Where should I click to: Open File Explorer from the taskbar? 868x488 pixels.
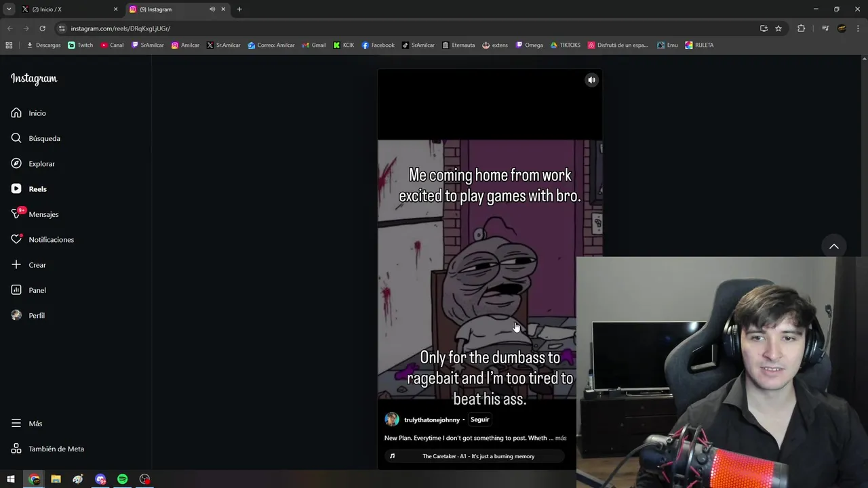point(56,479)
